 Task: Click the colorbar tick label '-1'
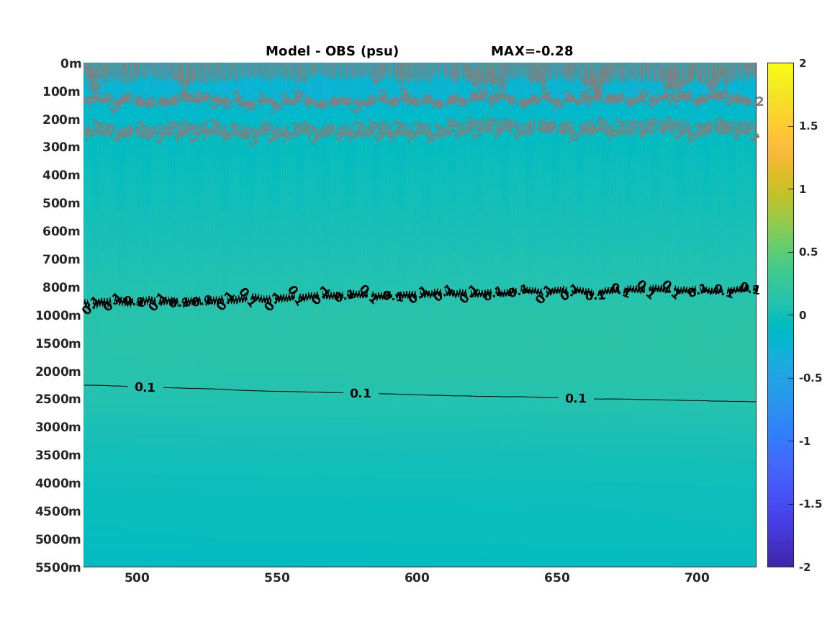tap(804, 441)
